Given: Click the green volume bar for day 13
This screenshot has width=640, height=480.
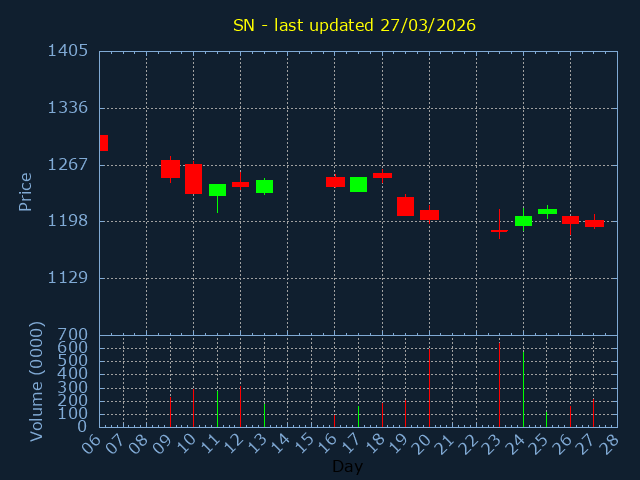Looking at the screenshot, I should pos(264,414).
